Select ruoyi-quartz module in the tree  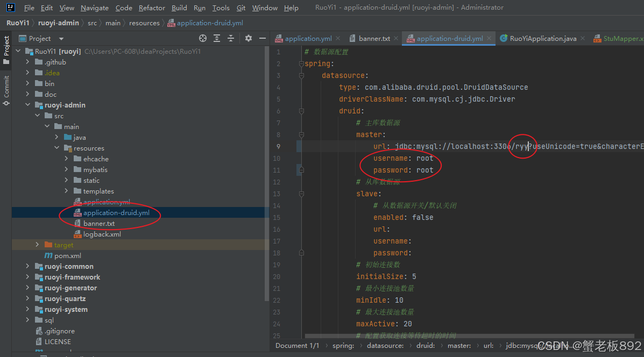65,298
